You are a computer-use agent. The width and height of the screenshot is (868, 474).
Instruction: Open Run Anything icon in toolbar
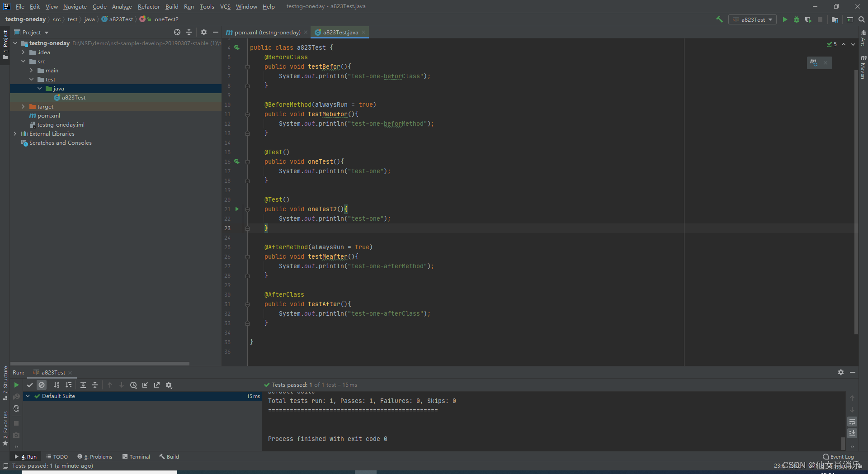(x=850, y=19)
